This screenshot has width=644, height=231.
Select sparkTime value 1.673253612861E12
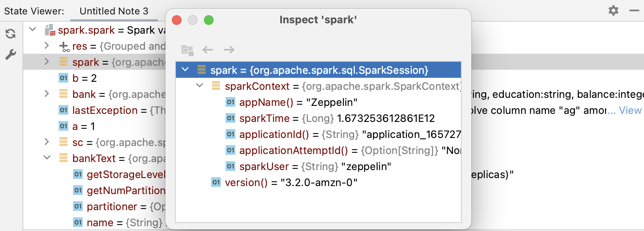[386, 118]
